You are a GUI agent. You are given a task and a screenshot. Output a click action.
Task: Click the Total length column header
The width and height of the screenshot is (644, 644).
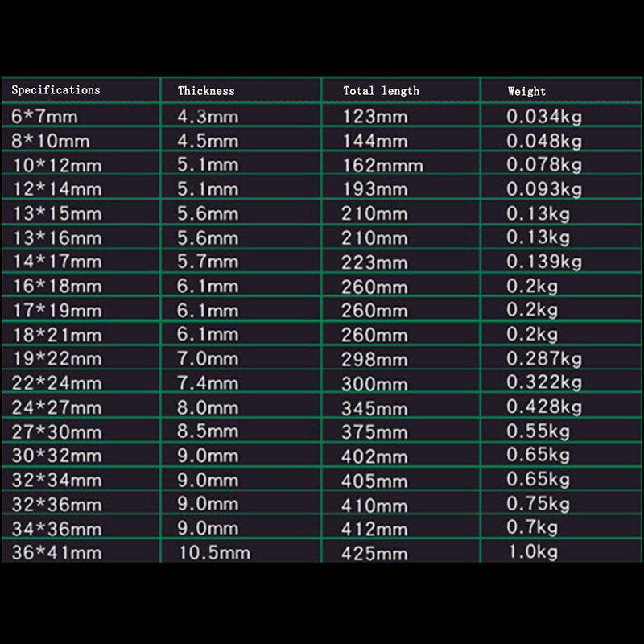381,91
